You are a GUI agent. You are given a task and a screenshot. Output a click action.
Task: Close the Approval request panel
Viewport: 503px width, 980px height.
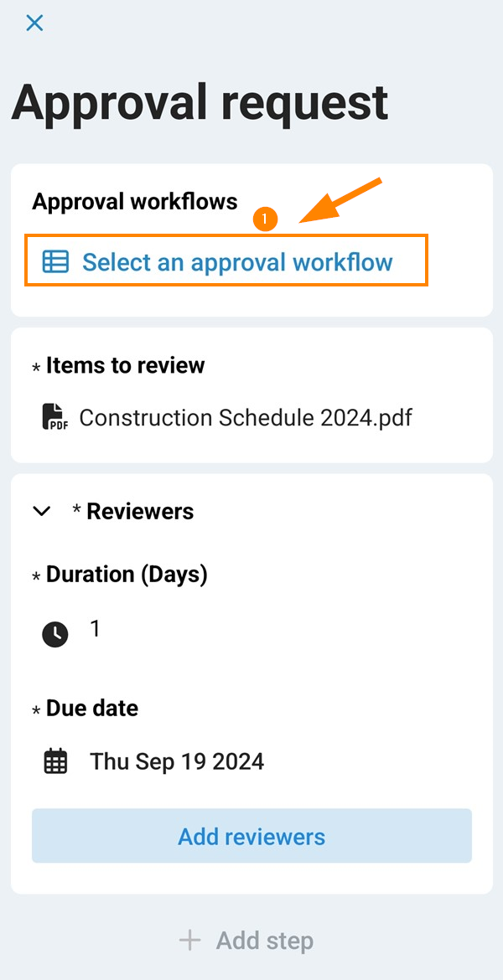pyautogui.click(x=34, y=23)
